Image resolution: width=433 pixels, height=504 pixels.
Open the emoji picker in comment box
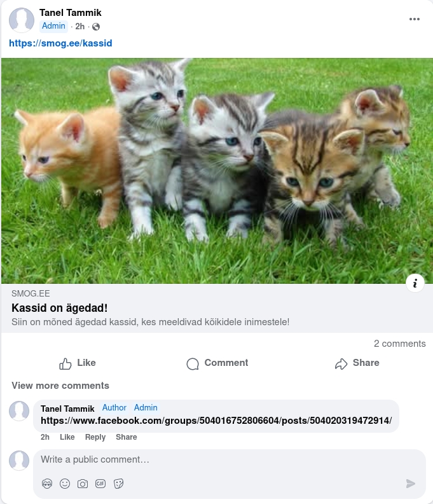click(65, 484)
